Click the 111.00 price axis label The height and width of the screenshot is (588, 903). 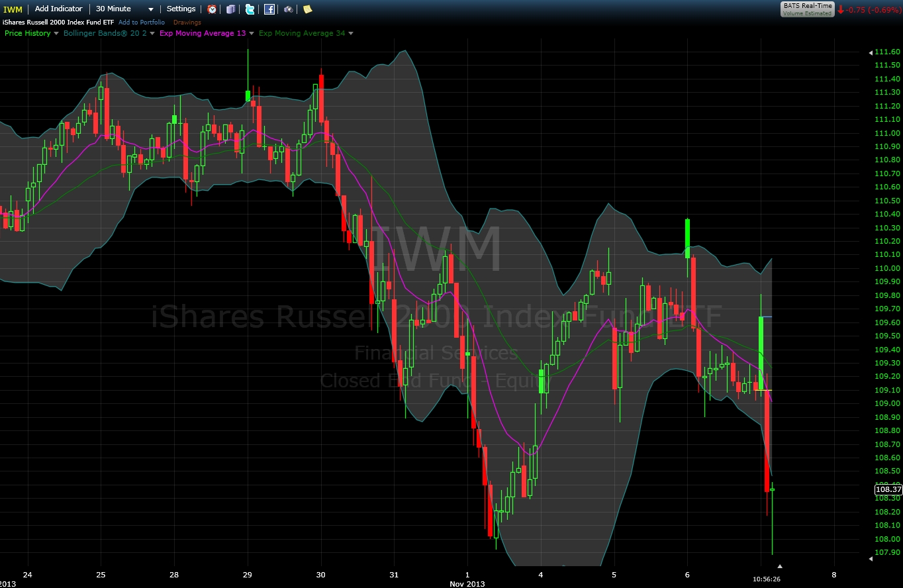887,133
